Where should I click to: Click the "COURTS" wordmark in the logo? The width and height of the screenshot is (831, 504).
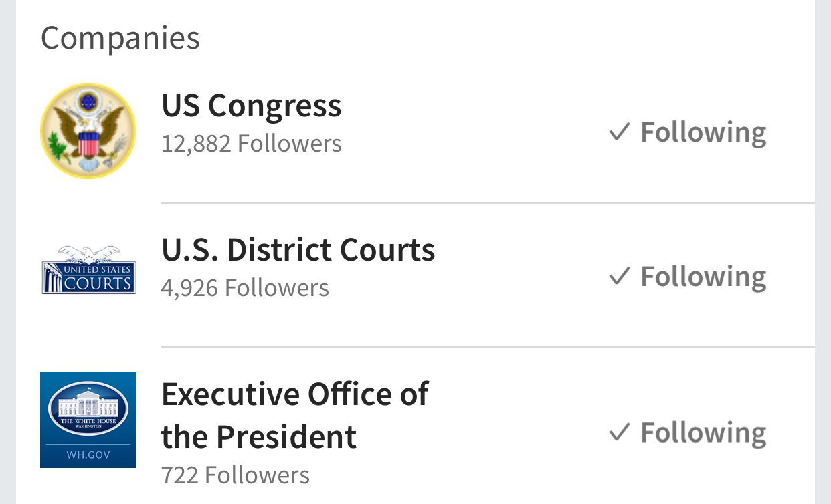(97, 283)
